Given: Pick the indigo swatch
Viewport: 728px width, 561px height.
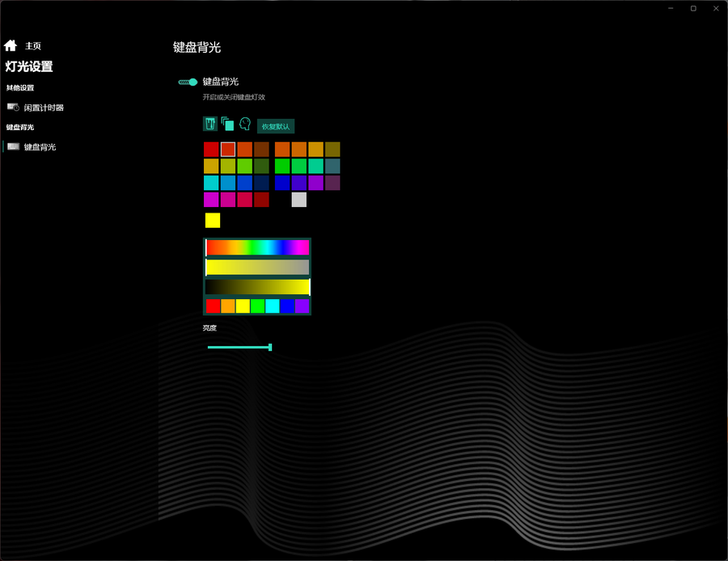Looking at the screenshot, I should (x=299, y=183).
